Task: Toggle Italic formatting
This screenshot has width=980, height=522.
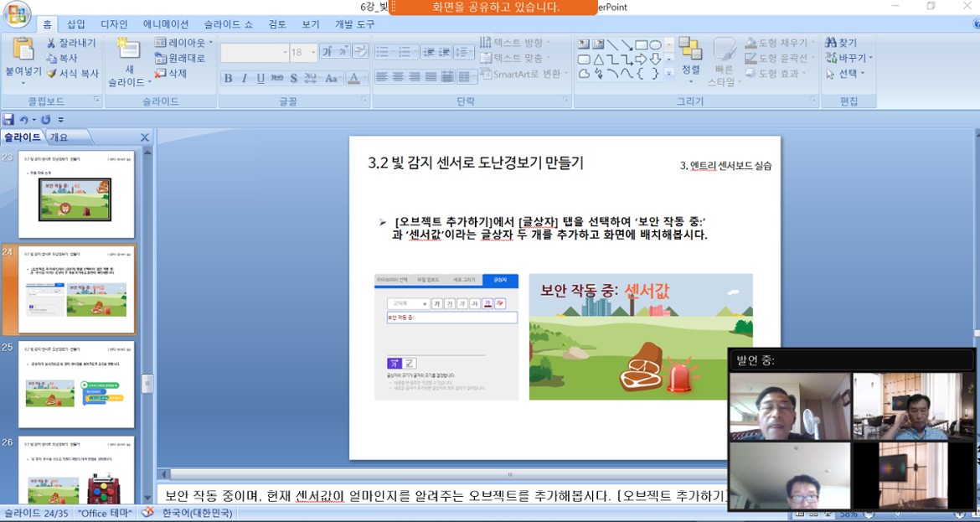Action: pyautogui.click(x=244, y=78)
